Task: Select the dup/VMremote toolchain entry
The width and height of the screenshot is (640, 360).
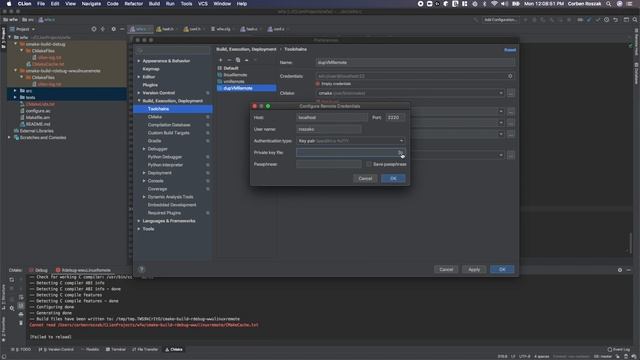Action: [247, 88]
